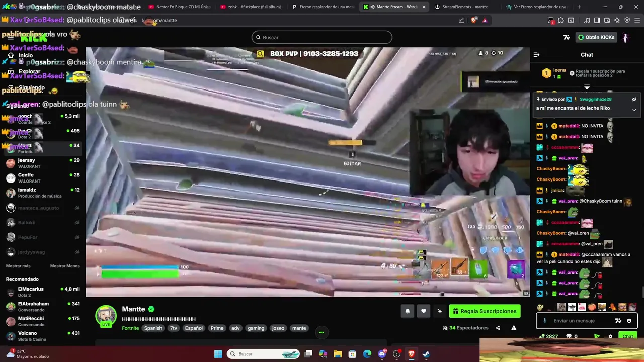644x362 pixels.
Task: Open Microsoft Edge from the taskbar
Action: (x=367, y=354)
